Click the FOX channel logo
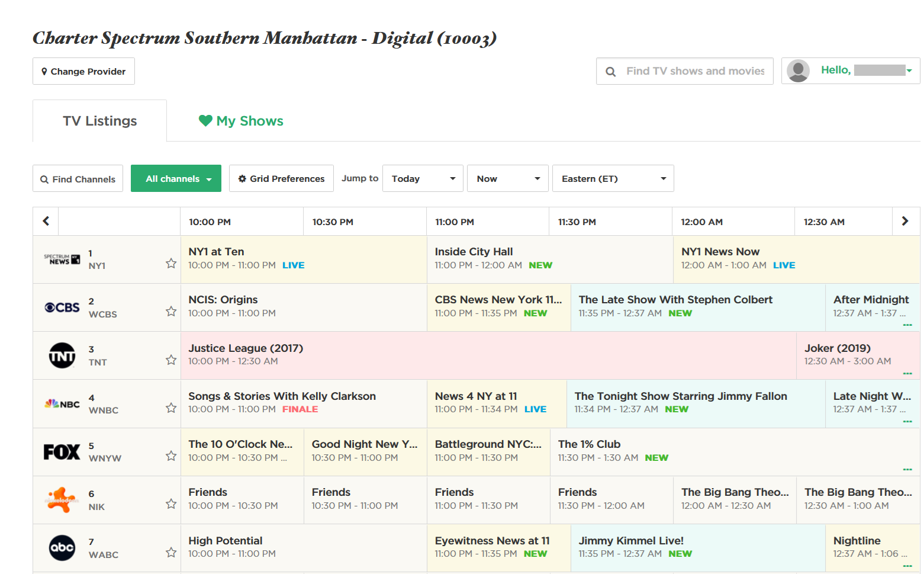Screen dimensions: 924x574 (x=62, y=452)
